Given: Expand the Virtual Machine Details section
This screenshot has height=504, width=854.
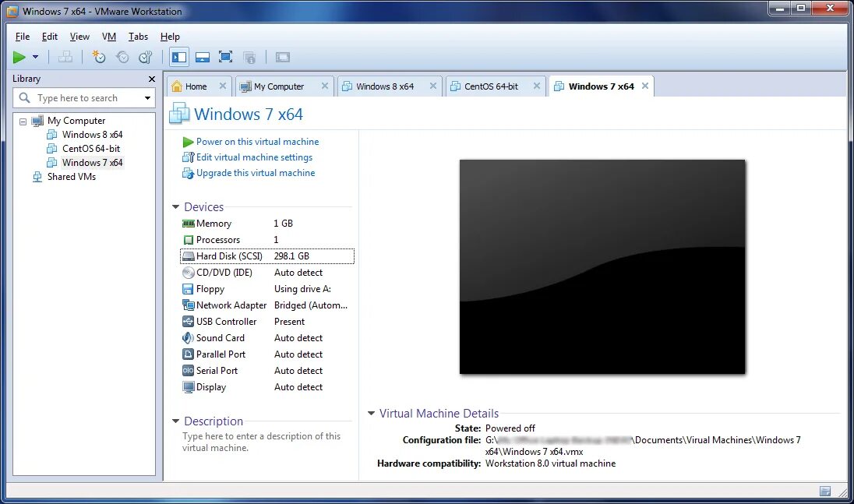Looking at the screenshot, I should (x=371, y=413).
